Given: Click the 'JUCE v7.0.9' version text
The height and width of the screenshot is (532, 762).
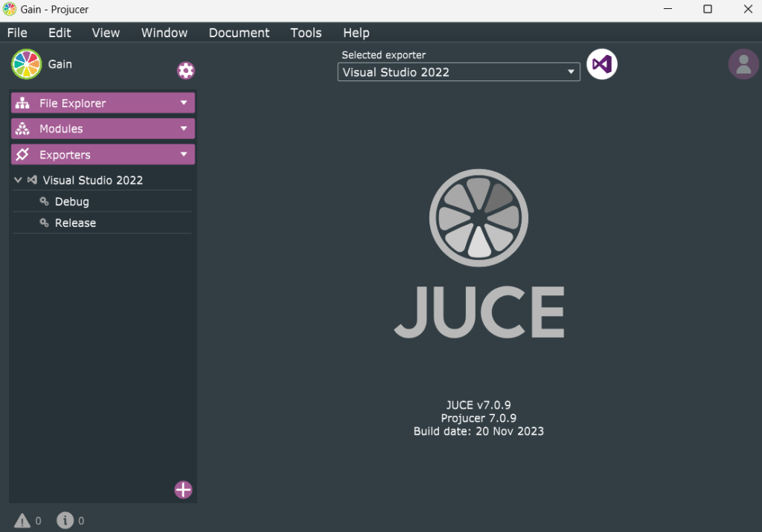Looking at the screenshot, I should (478, 405).
